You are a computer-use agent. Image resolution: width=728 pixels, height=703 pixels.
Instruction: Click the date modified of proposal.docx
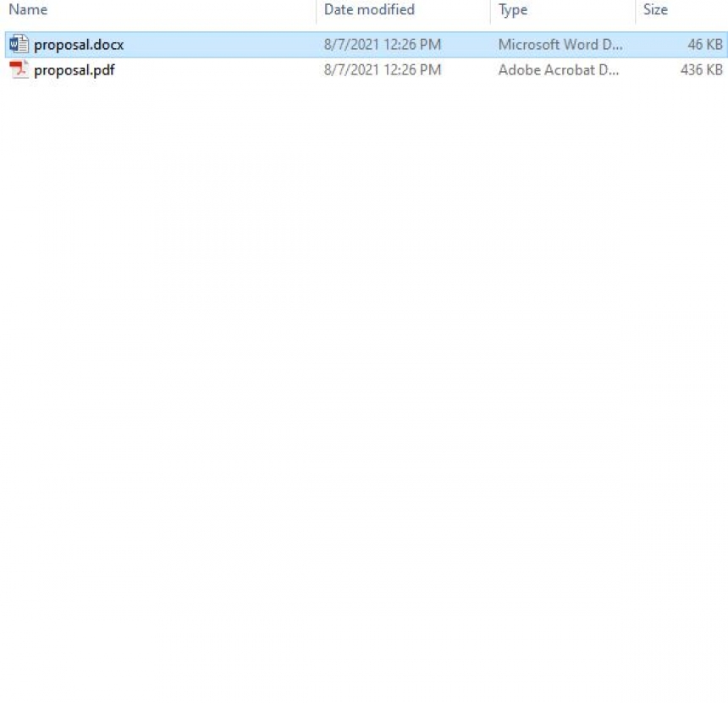[x=382, y=45]
